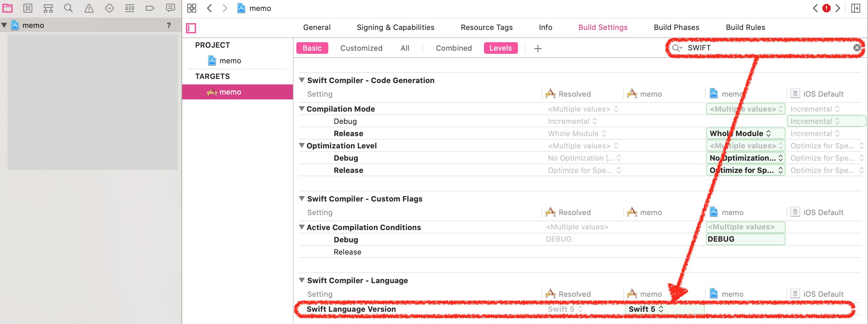This screenshot has width=868, height=324.
Task: Open Signing & Capabilities tab
Action: [x=395, y=27]
